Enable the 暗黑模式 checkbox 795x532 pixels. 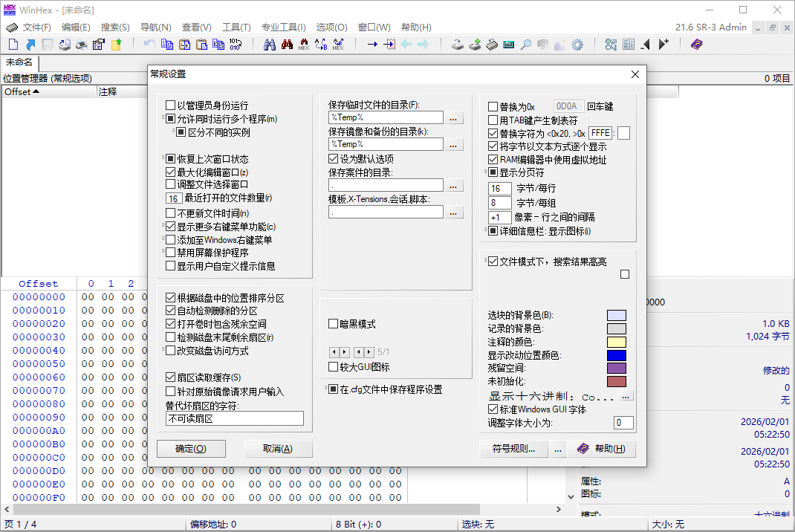coord(333,322)
